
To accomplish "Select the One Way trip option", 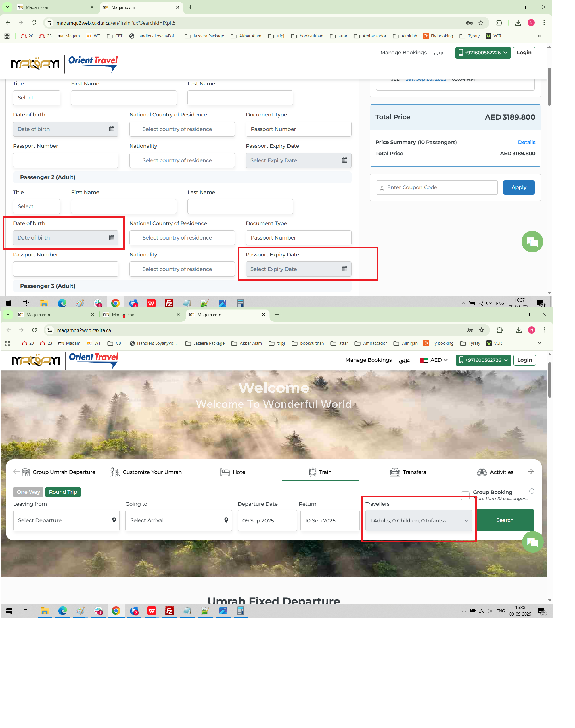I will pos(28,492).
